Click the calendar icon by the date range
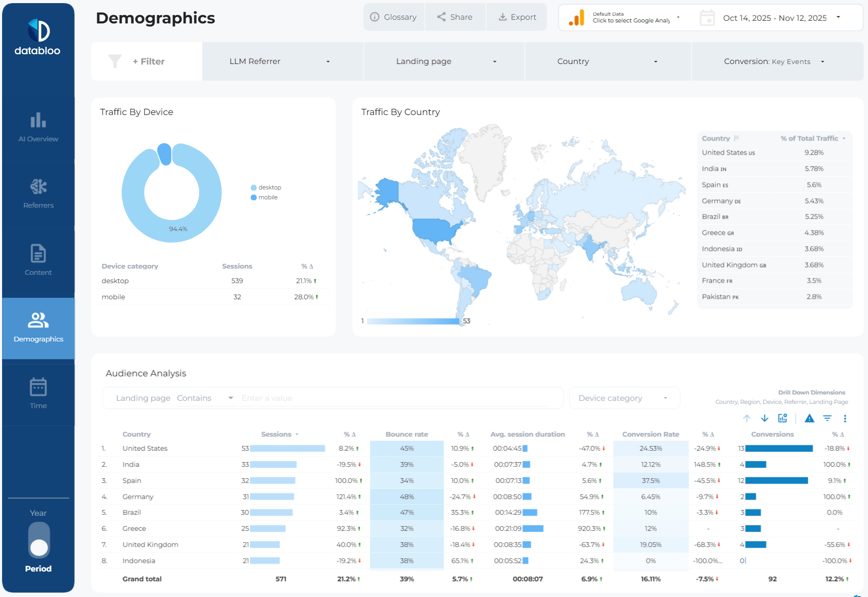Screen dimensions: 868x597 707,18
